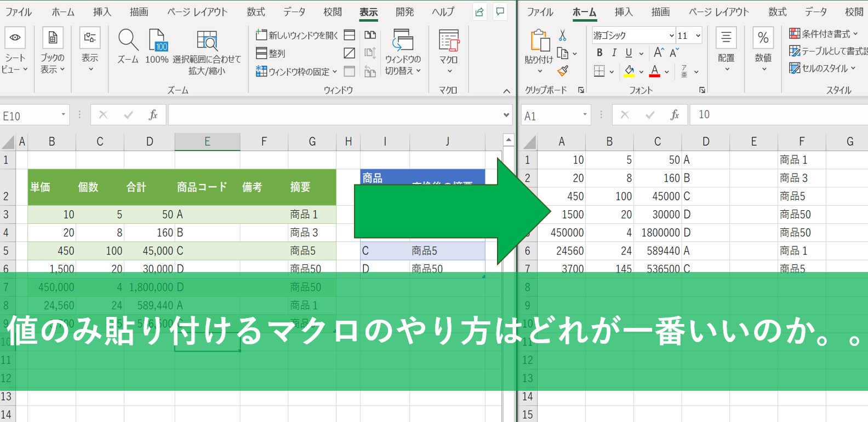Click 新しいウィンドウを開く button
This screenshot has height=422, width=868.
tap(297, 35)
